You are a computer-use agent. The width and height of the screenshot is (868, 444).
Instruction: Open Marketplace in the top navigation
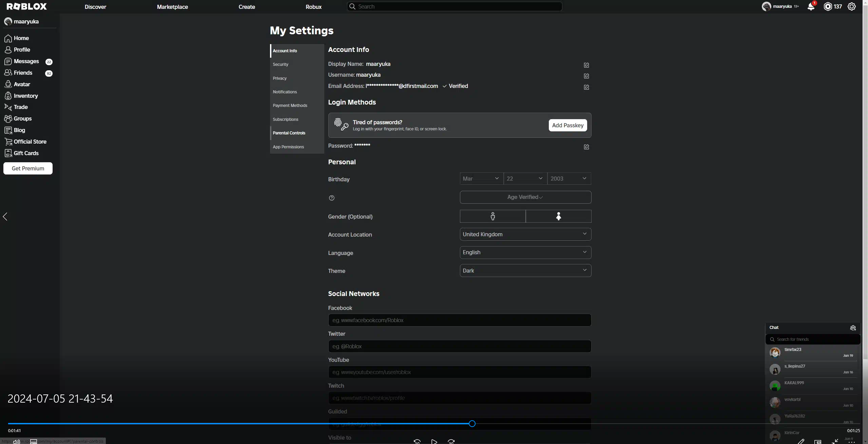tap(172, 7)
